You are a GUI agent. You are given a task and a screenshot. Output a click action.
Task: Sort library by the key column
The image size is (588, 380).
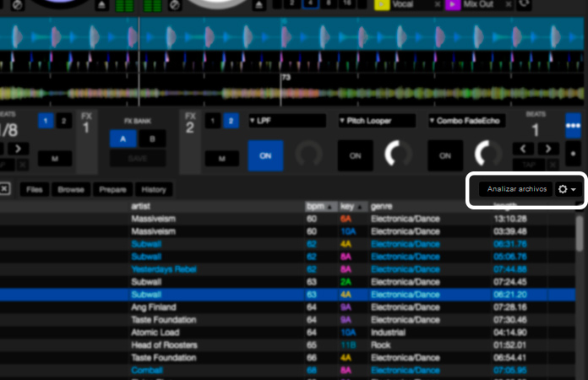351,206
